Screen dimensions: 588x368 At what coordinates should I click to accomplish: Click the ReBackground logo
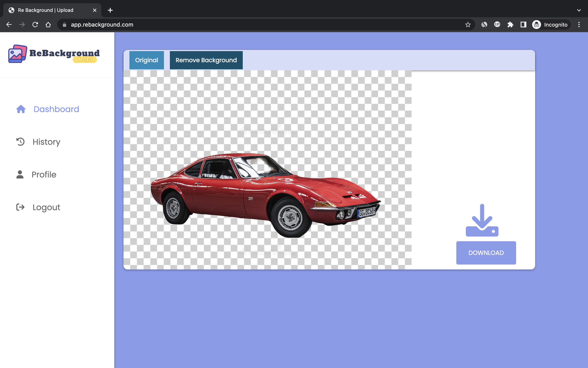[x=54, y=54]
